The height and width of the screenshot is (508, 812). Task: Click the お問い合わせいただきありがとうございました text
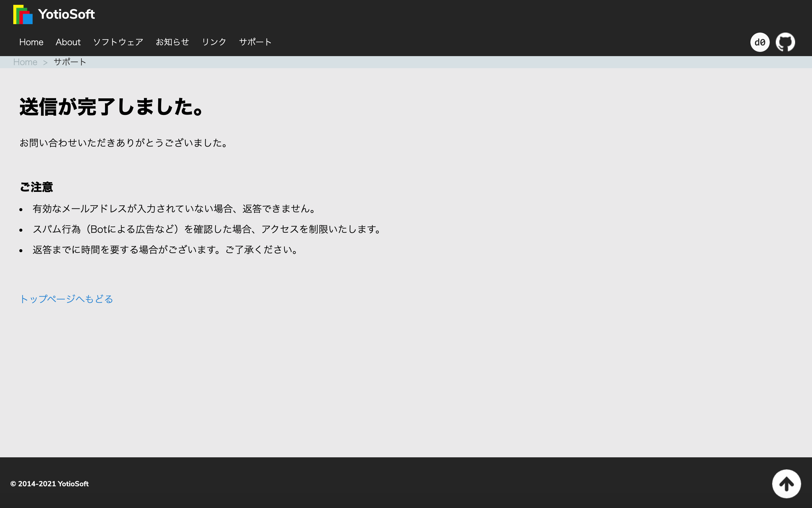(124, 143)
